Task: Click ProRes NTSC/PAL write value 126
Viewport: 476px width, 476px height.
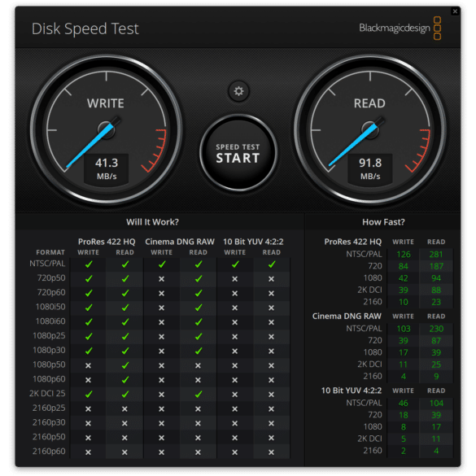Action: 404,255
